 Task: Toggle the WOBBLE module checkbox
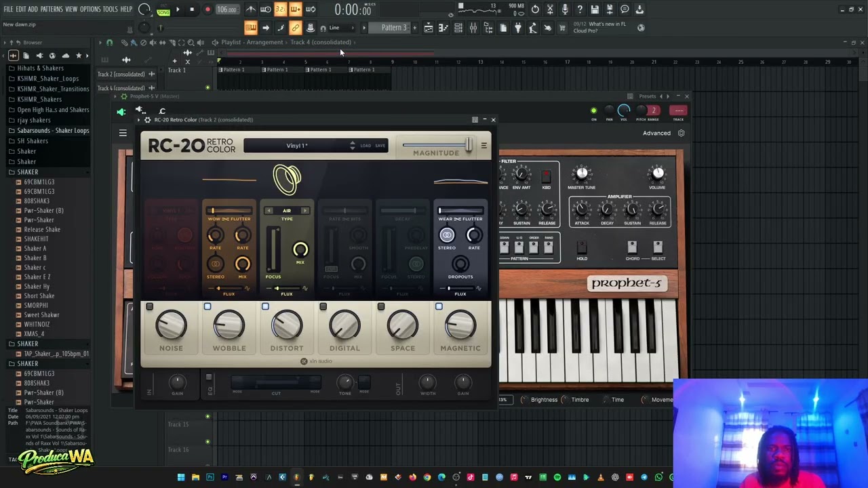[208, 307]
